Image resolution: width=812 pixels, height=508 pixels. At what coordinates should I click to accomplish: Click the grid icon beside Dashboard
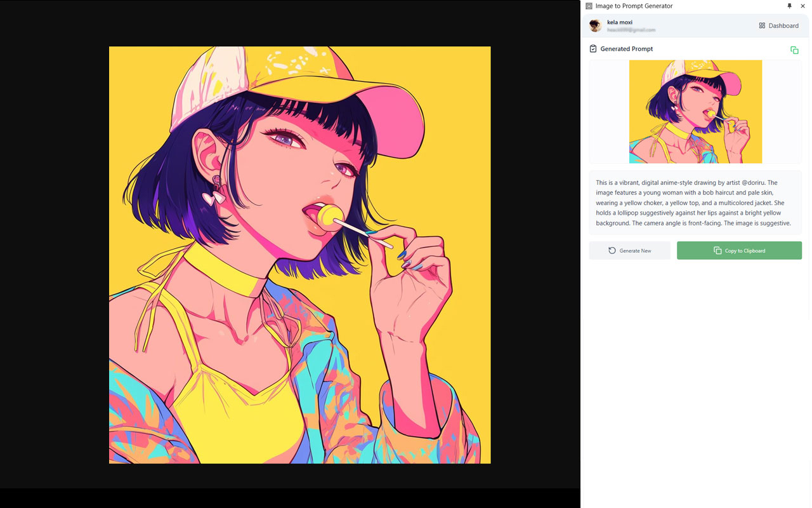[x=762, y=26]
